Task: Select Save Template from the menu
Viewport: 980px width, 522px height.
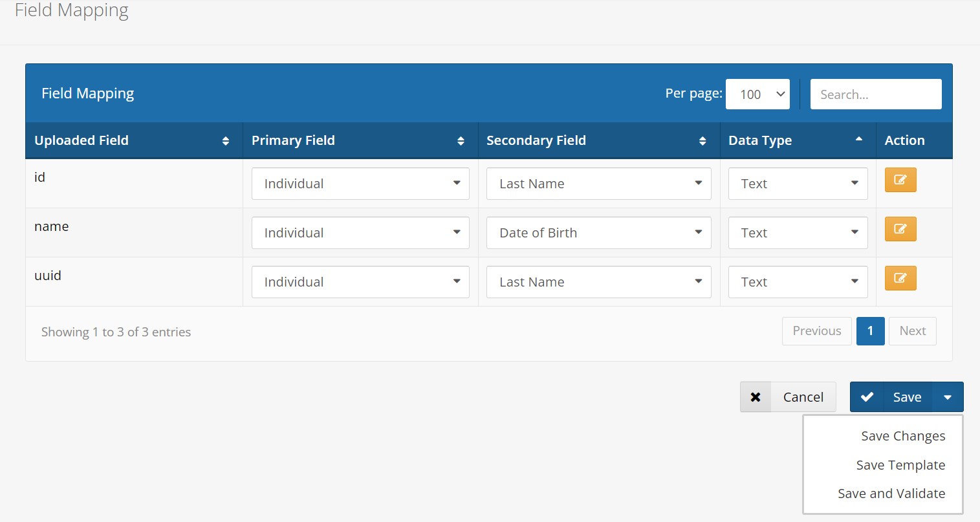Action: (900, 465)
